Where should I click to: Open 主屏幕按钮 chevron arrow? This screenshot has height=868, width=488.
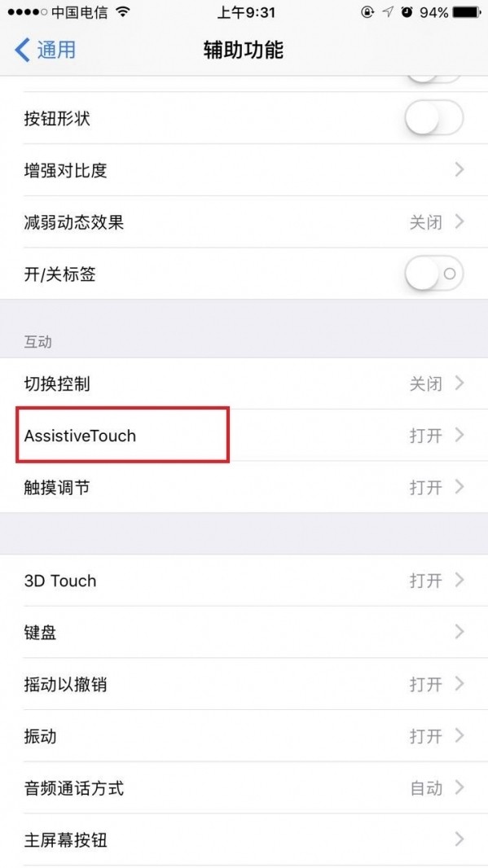tap(459, 840)
